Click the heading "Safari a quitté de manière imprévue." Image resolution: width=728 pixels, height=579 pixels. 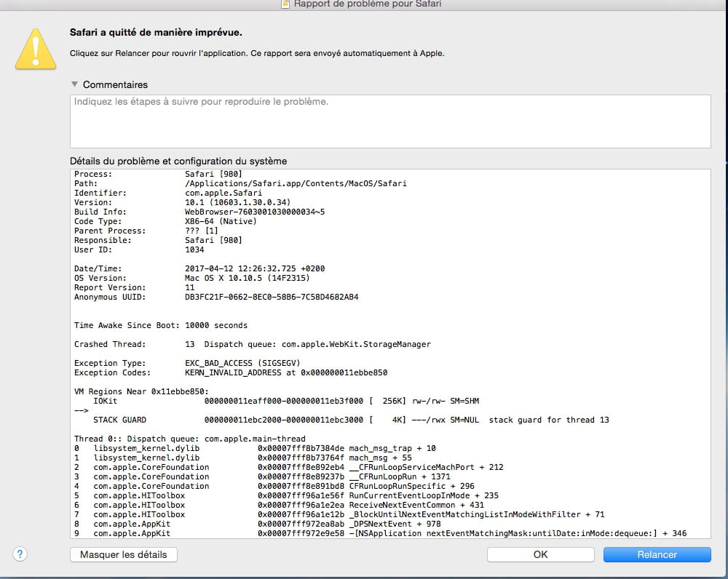coord(156,33)
